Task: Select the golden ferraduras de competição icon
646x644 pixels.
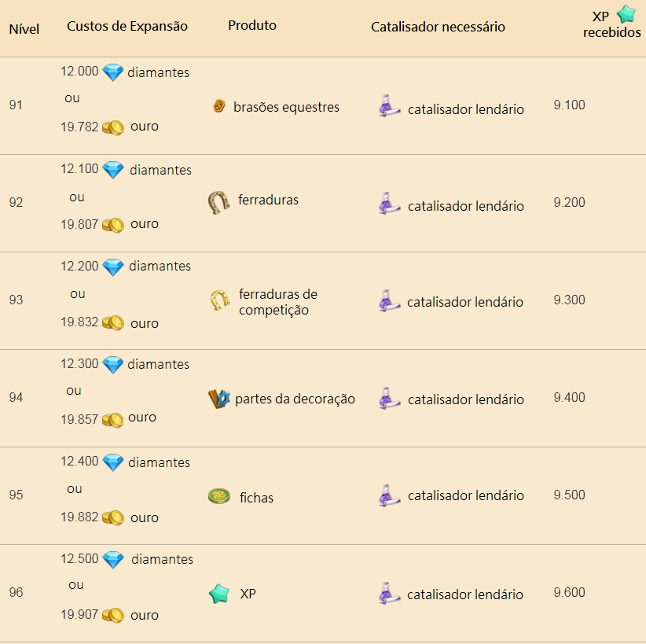Action: point(219,300)
